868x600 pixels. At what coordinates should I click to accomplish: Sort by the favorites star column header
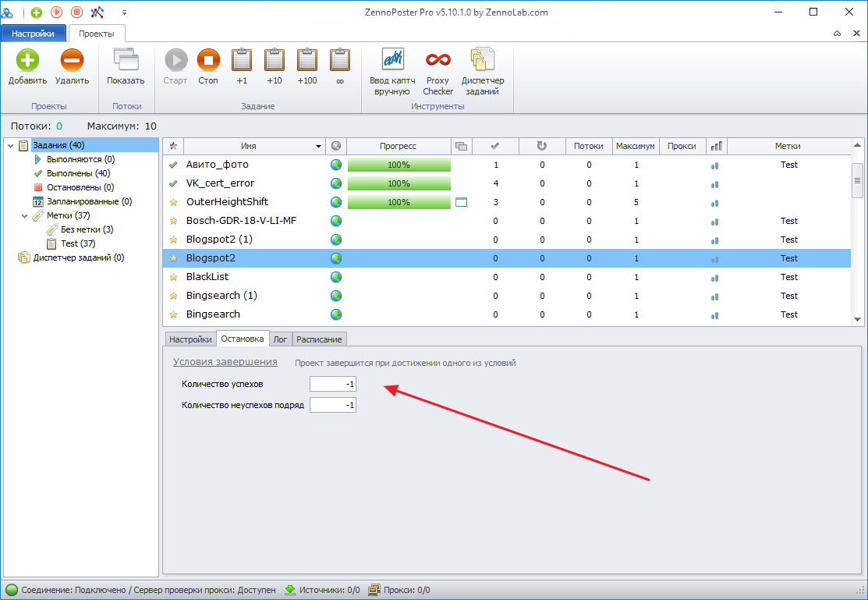click(x=173, y=146)
